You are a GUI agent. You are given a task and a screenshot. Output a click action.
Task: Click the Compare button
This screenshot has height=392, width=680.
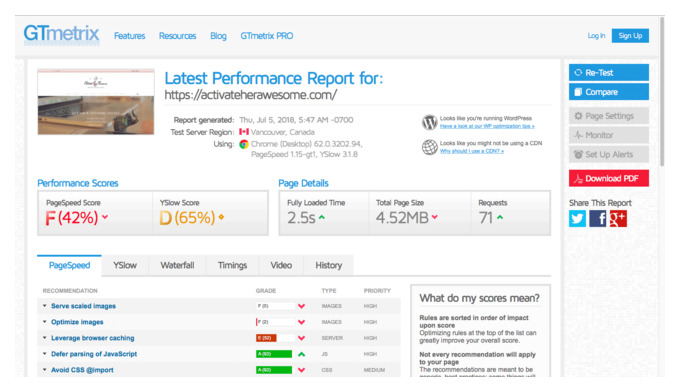click(x=609, y=92)
